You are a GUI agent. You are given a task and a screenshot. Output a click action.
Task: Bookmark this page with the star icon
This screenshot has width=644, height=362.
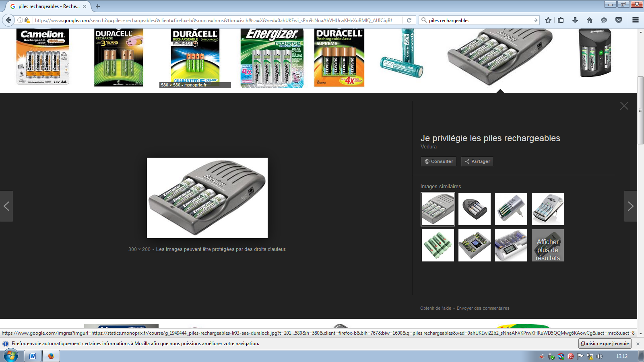548,20
